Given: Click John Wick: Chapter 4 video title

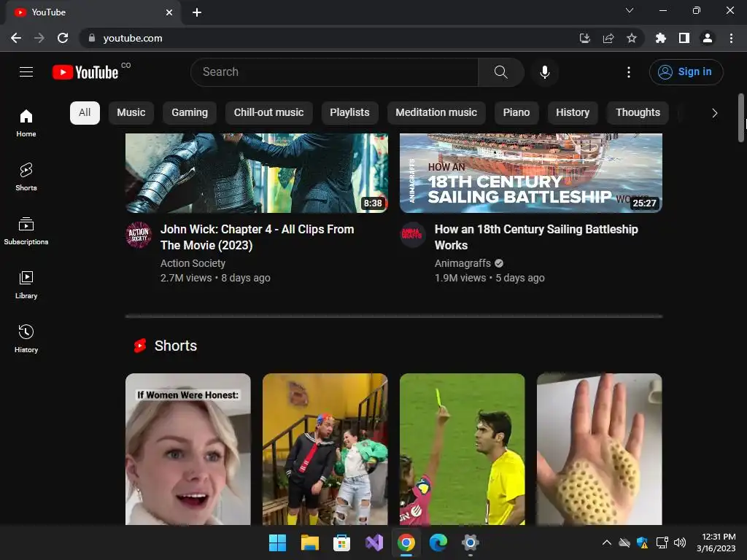Looking at the screenshot, I should [x=258, y=237].
